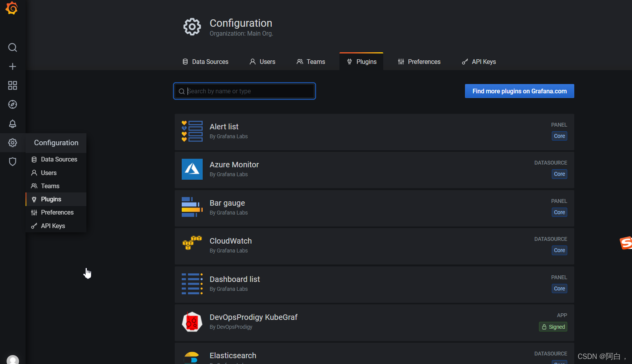The width and height of the screenshot is (632, 364).
Task: Click the Bar gauge plugin icon
Action: 192,207
